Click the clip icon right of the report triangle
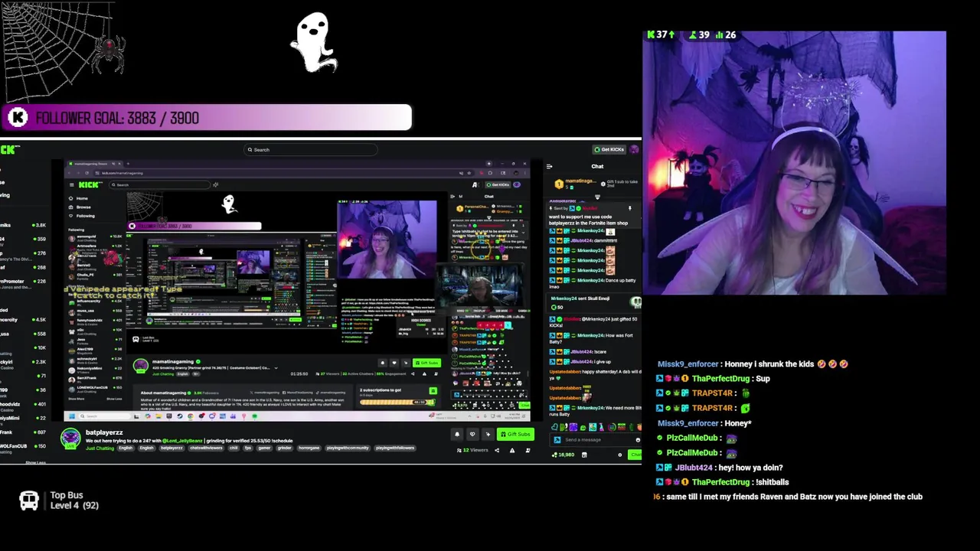This screenshot has height=551, width=980. pyautogui.click(x=528, y=450)
